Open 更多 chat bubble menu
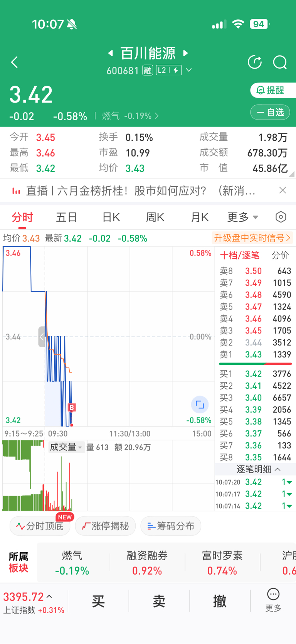Viewport: 296px width, 644px height. (x=273, y=600)
